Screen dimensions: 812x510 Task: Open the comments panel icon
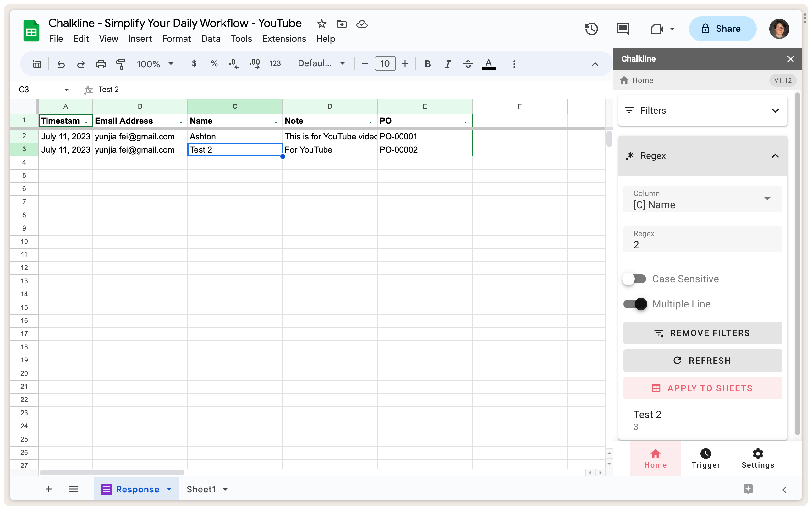click(x=622, y=29)
